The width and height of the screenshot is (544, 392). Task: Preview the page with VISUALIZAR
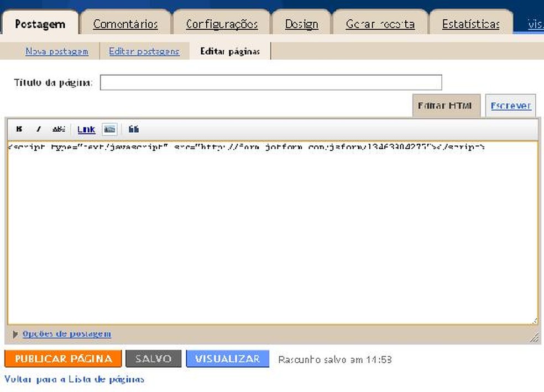tap(228, 359)
